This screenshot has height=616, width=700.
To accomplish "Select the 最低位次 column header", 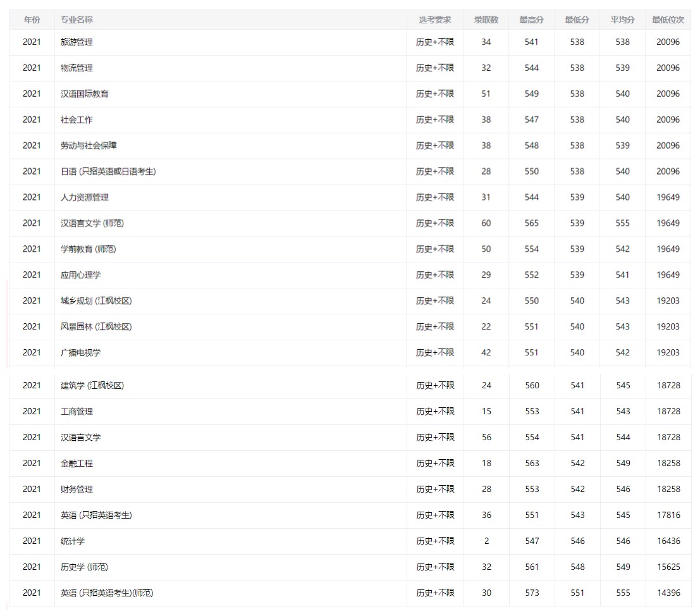I will [x=668, y=20].
